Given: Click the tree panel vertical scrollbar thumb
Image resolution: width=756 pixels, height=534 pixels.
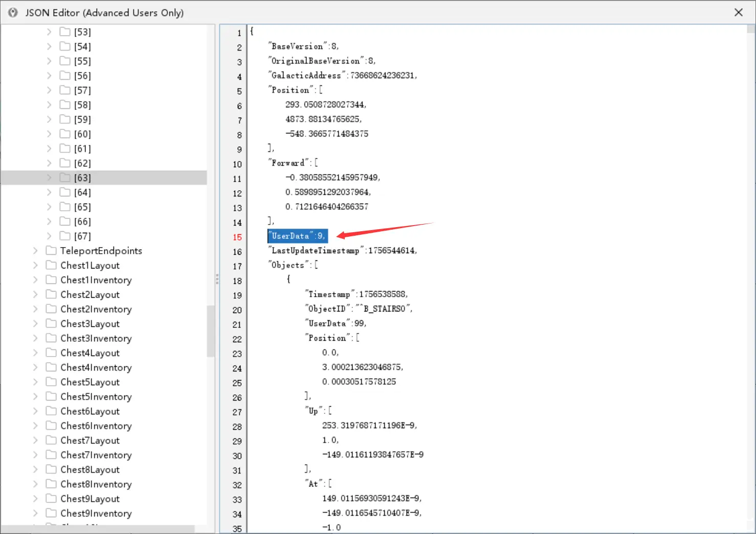Looking at the screenshot, I should coord(211,331).
